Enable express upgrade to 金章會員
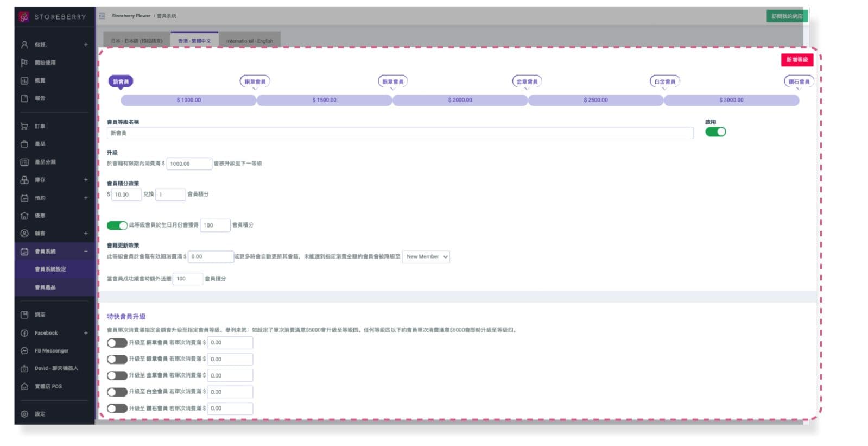Viewport: 868px width, 446px height. click(117, 375)
